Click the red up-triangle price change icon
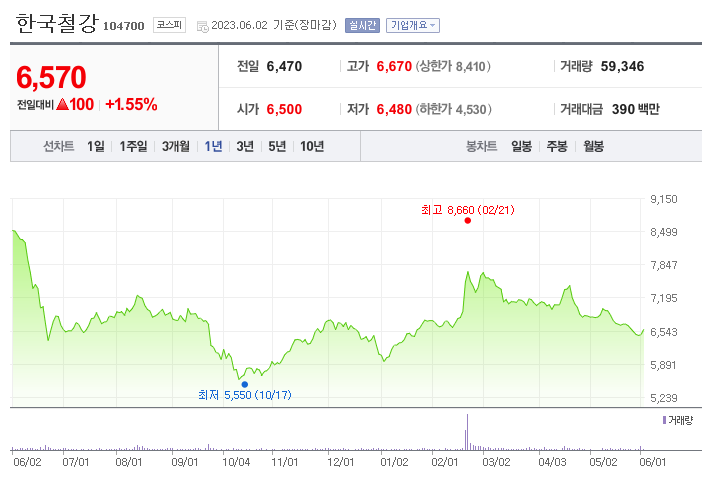Image resolution: width=702 pixels, height=484 pixels. click(x=63, y=105)
